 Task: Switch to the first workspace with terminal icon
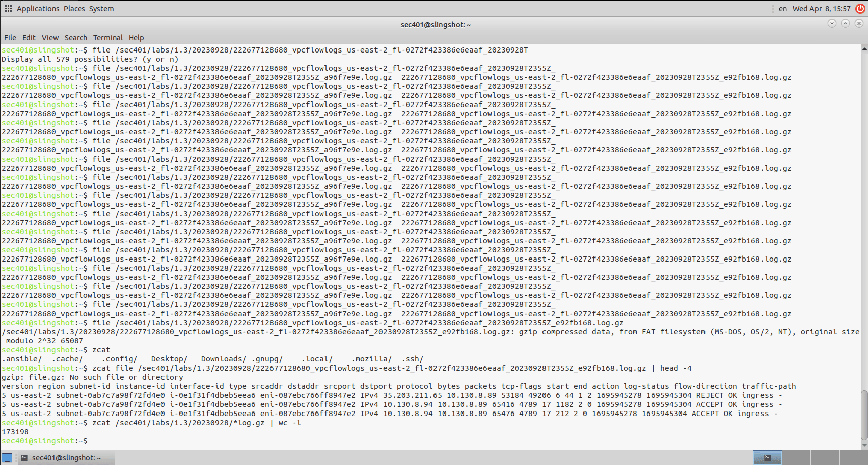click(768, 458)
